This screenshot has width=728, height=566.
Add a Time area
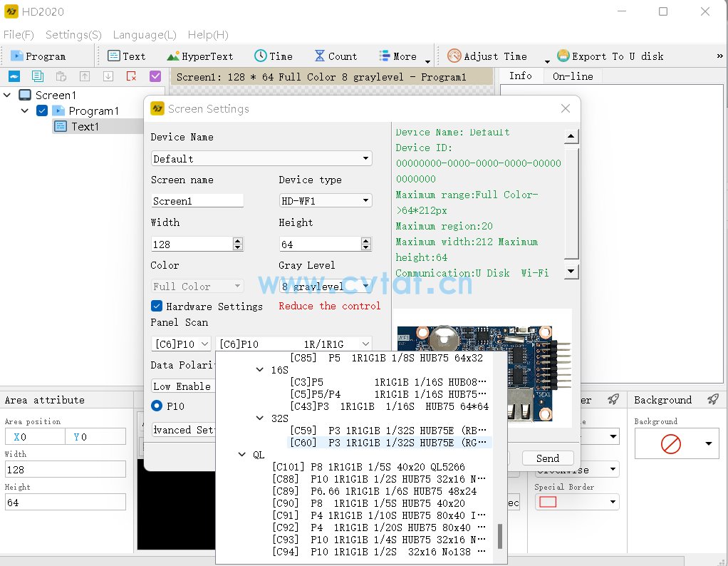click(274, 56)
